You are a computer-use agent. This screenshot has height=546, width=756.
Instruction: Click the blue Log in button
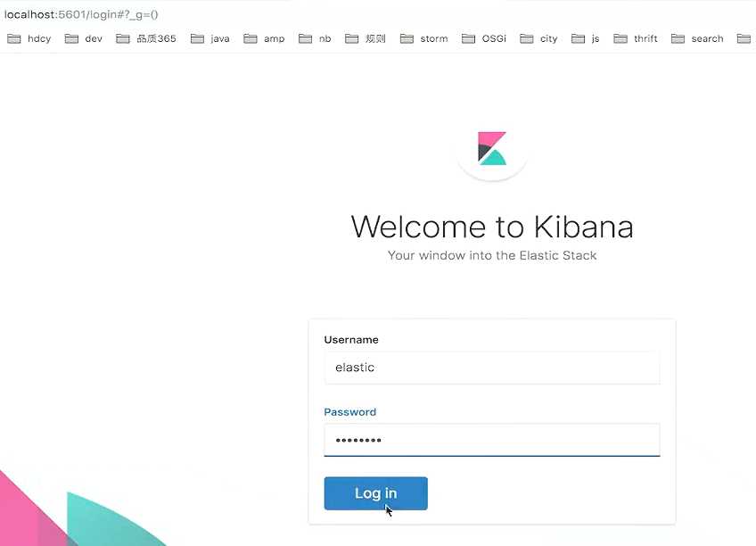pyautogui.click(x=375, y=493)
